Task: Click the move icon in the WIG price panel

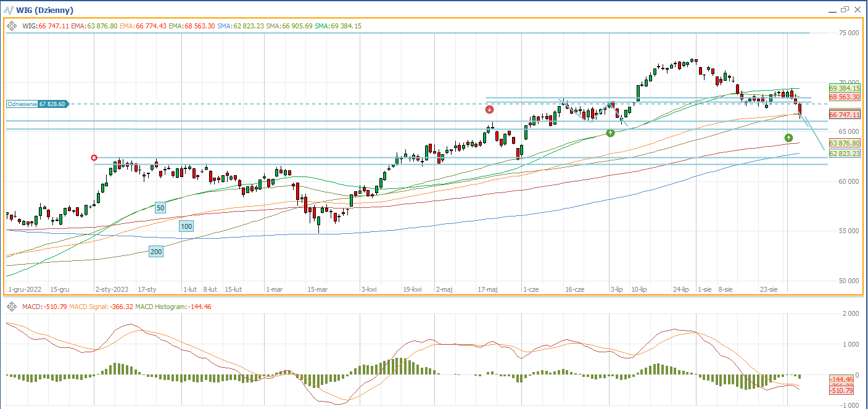Action: pyautogui.click(x=12, y=26)
